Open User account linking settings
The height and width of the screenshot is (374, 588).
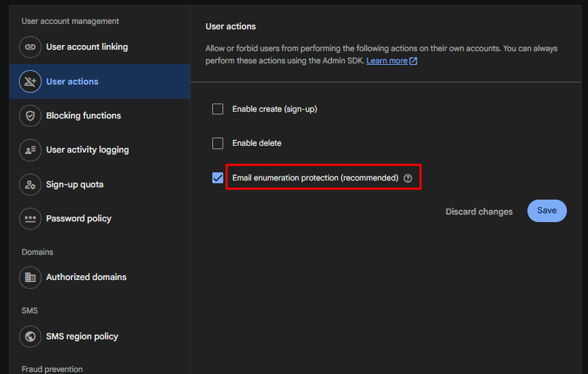(x=100, y=47)
